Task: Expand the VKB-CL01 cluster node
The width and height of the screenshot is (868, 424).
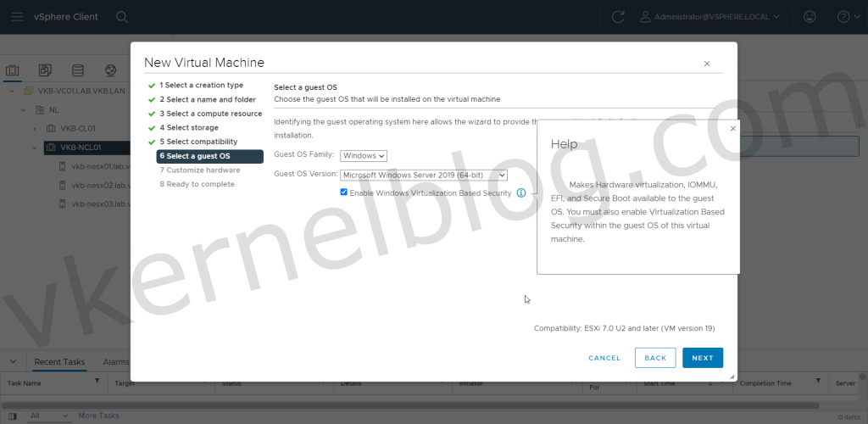Action: (x=34, y=128)
